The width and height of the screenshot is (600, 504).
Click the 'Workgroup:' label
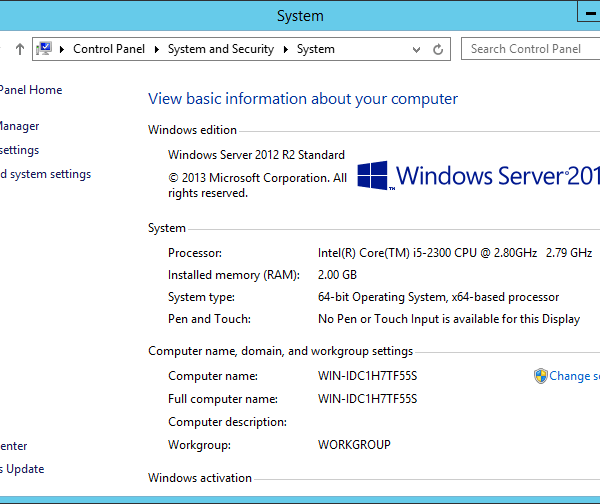199,445
